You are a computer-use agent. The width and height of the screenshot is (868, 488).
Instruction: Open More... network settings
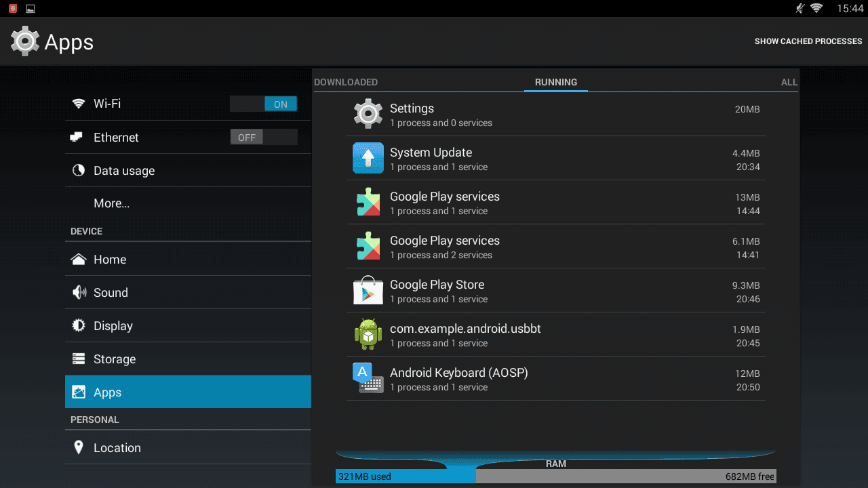188,203
